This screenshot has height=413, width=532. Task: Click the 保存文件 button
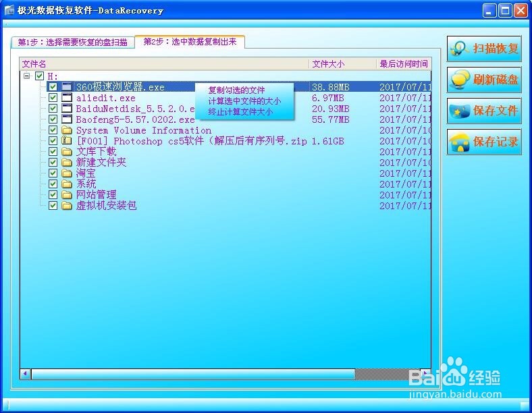click(484, 111)
